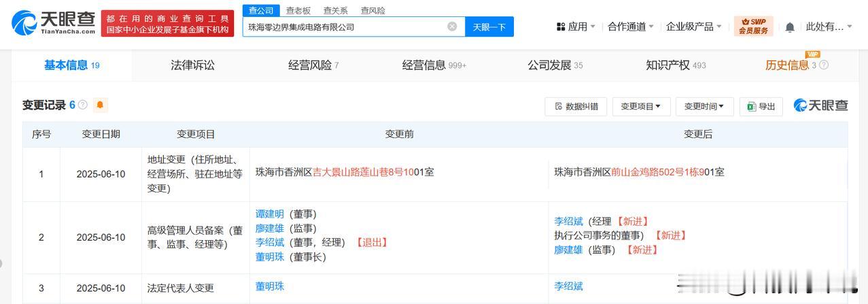Clear the search box with the X icon

pos(452,27)
